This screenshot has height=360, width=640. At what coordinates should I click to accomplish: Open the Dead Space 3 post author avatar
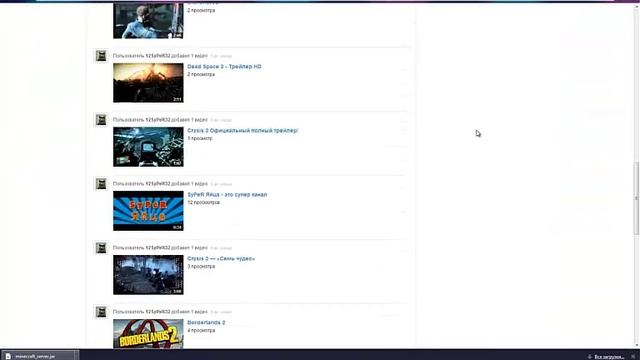[101, 56]
